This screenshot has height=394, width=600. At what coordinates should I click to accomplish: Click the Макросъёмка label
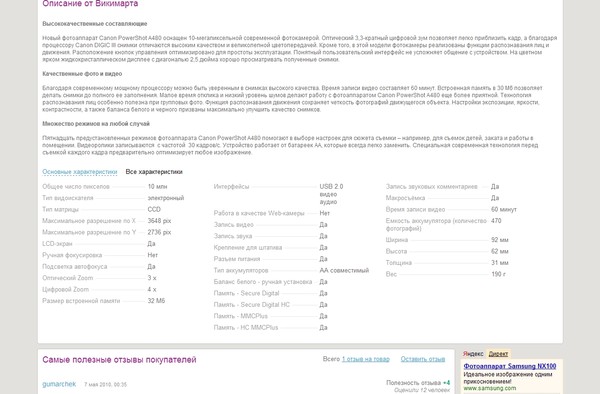(405, 198)
